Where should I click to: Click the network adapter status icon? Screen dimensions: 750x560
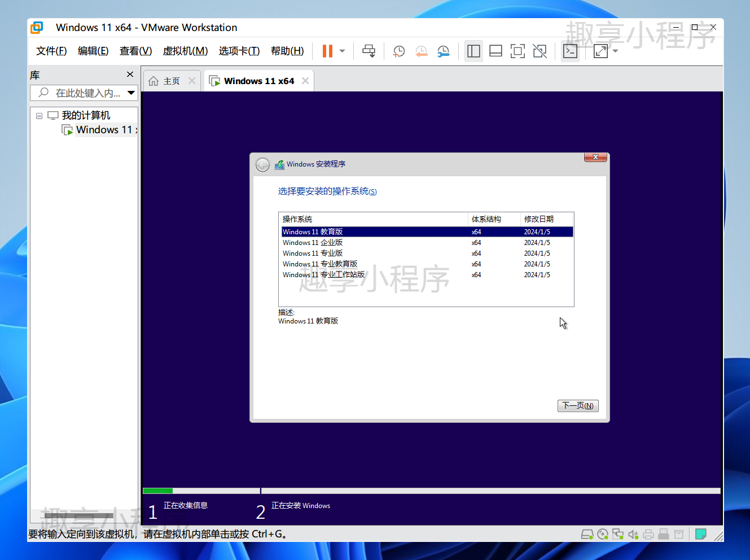click(618, 534)
